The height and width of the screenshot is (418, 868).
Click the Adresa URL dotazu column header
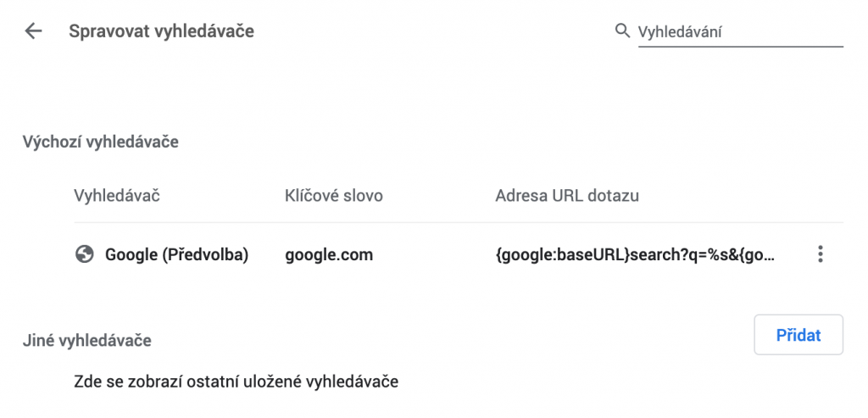pyautogui.click(x=567, y=196)
